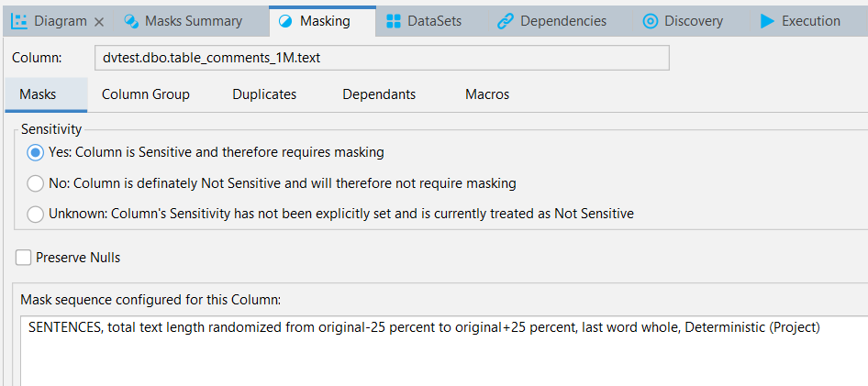Click the Dependencies link icon

(505, 22)
